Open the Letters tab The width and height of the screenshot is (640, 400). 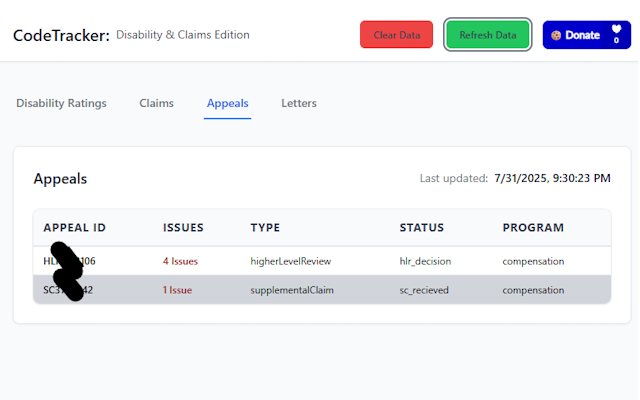[x=299, y=103]
